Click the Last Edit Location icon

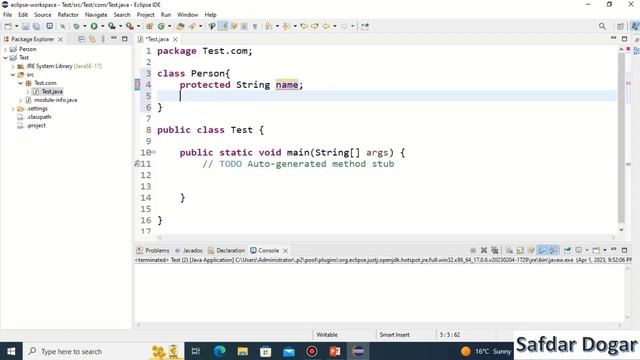pos(304,26)
